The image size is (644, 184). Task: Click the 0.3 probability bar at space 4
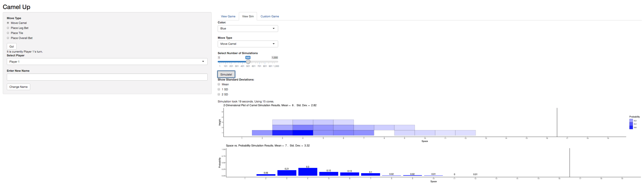tap(308, 172)
